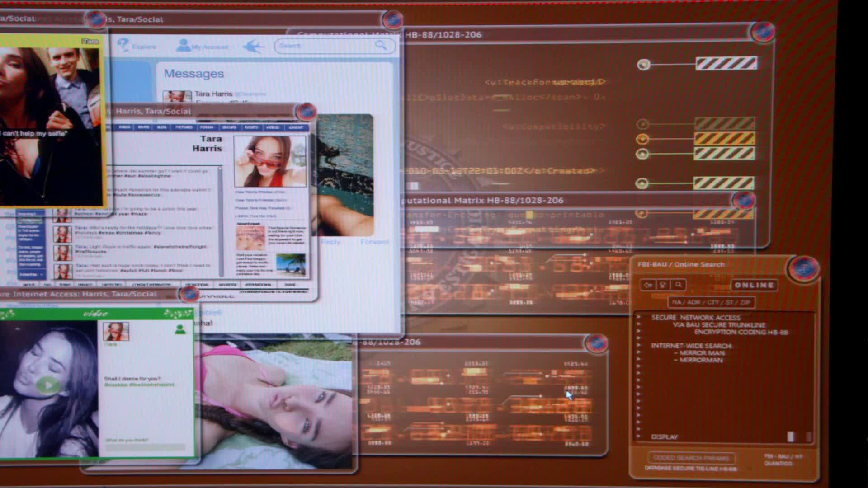Toggle the topmost circular knob in the Computational Matrix
This screenshot has height=488, width=868.
coord(644,65)
